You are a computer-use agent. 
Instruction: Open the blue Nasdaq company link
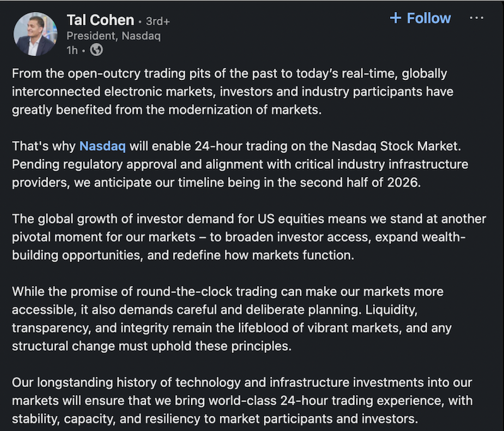pos(102,147)
